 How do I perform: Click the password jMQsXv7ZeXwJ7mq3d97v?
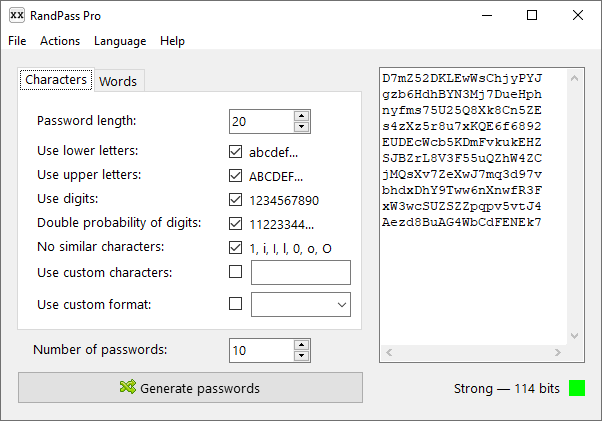[462, 175]
